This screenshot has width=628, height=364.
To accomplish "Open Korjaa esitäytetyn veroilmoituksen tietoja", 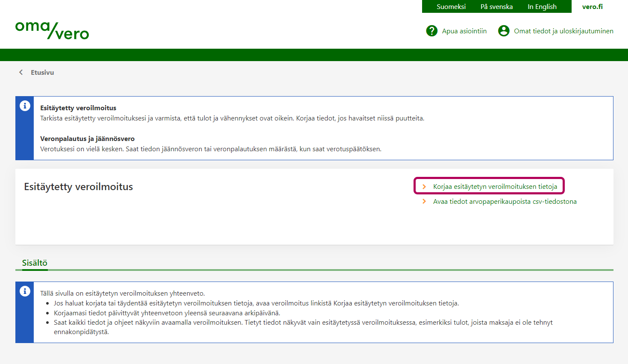I will (x=495, y=187).
